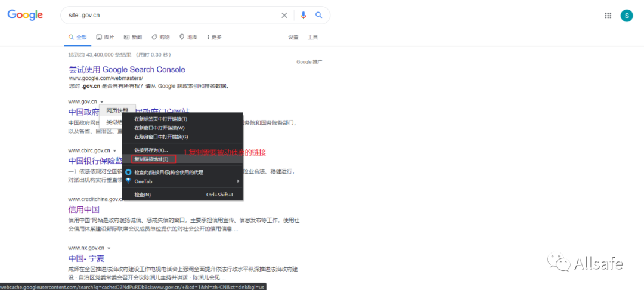
Task: Click the Google 推广 label
Action: point(309,62)
